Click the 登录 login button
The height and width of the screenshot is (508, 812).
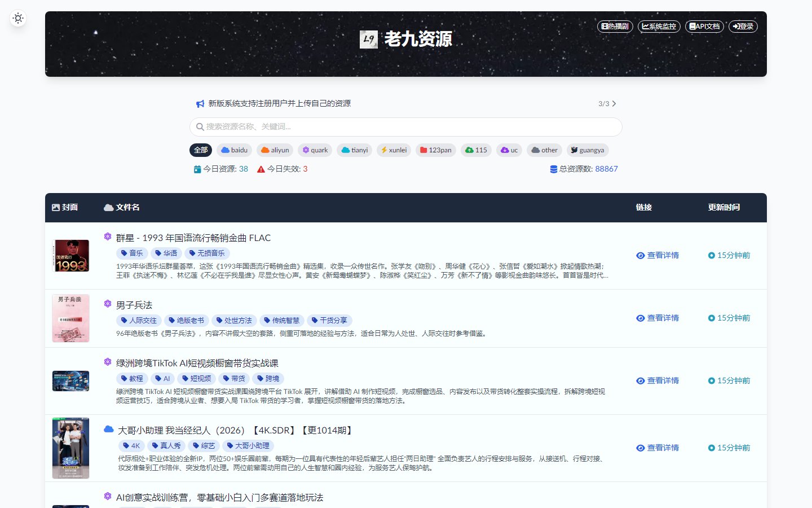(743, 26)
